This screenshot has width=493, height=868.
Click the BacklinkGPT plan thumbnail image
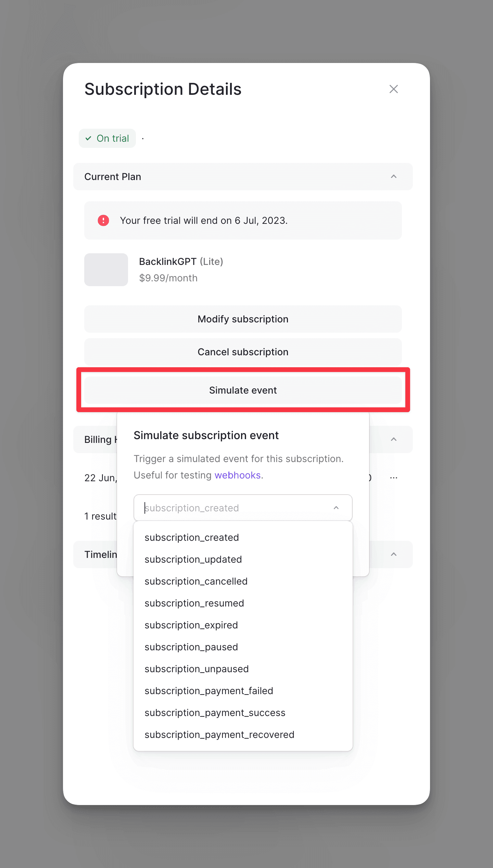106,269
